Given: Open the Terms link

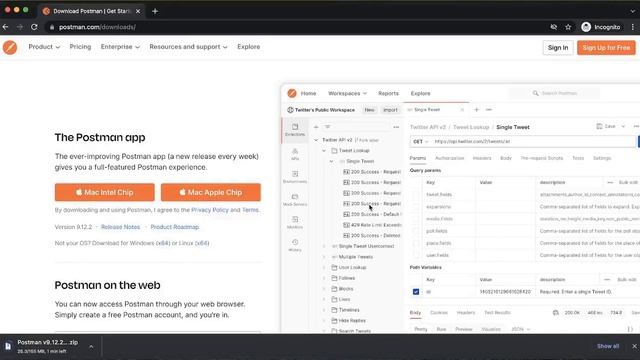Looking at the screenshot, I should click(x=250, y=210).
